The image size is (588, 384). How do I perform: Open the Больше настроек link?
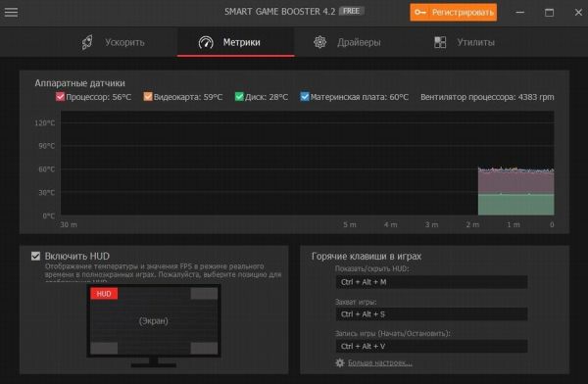coord(380,363)
